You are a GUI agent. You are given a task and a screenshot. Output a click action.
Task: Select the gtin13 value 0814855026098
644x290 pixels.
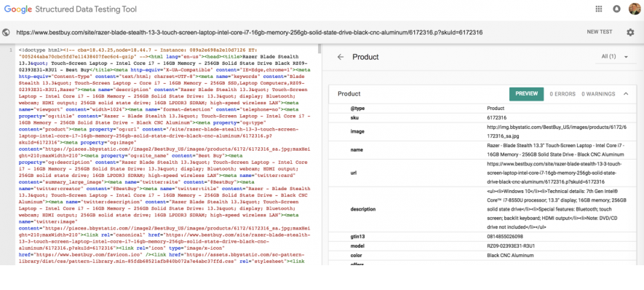[x=505, y=237]
